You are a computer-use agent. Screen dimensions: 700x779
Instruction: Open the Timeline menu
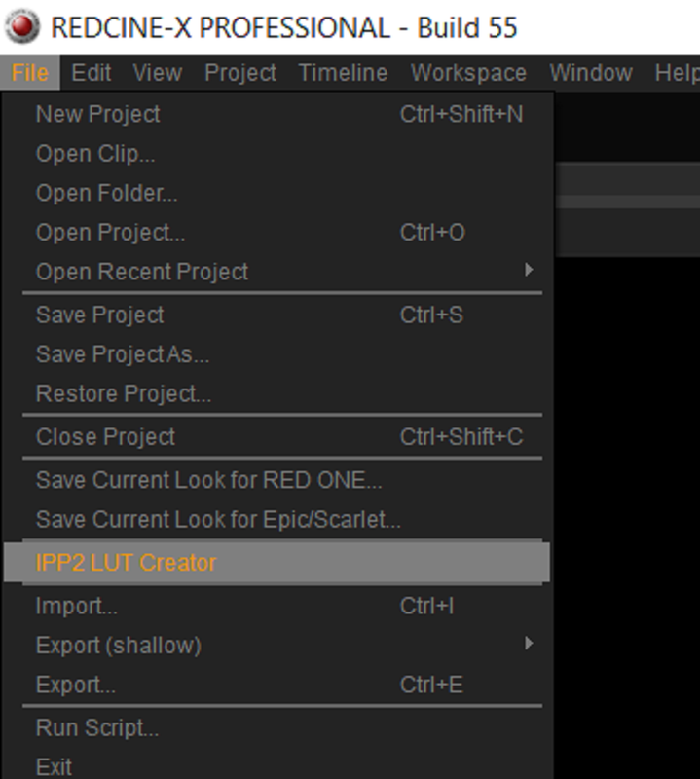343,72
